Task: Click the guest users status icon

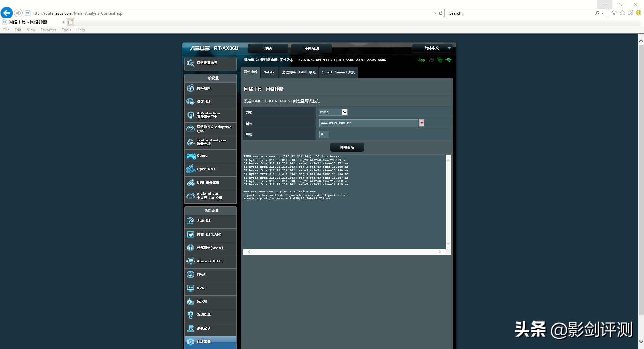Action: click(431, 60)
